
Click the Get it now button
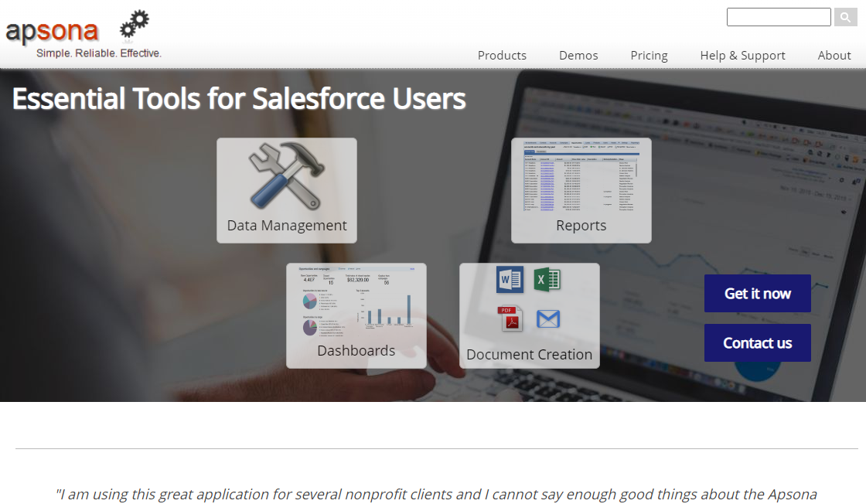(x=758, y=294)
